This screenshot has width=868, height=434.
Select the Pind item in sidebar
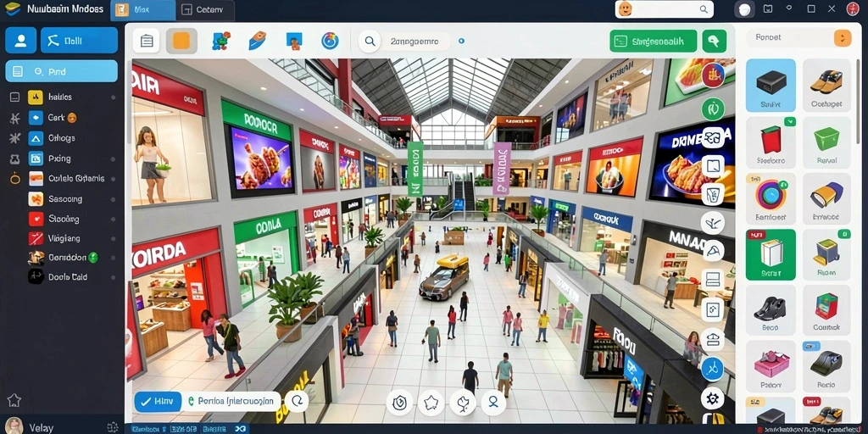(61, 71)
